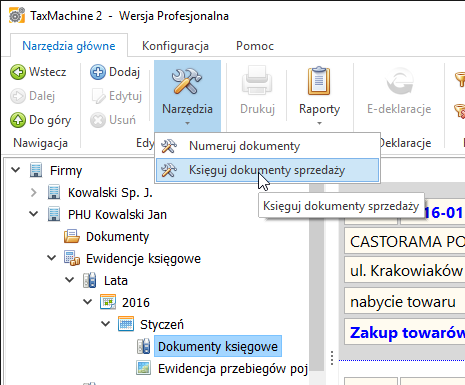This screenshot has width=465, height=385.
Task: Click the Dalej forward arrow icon
Action: tap(18, 96)
